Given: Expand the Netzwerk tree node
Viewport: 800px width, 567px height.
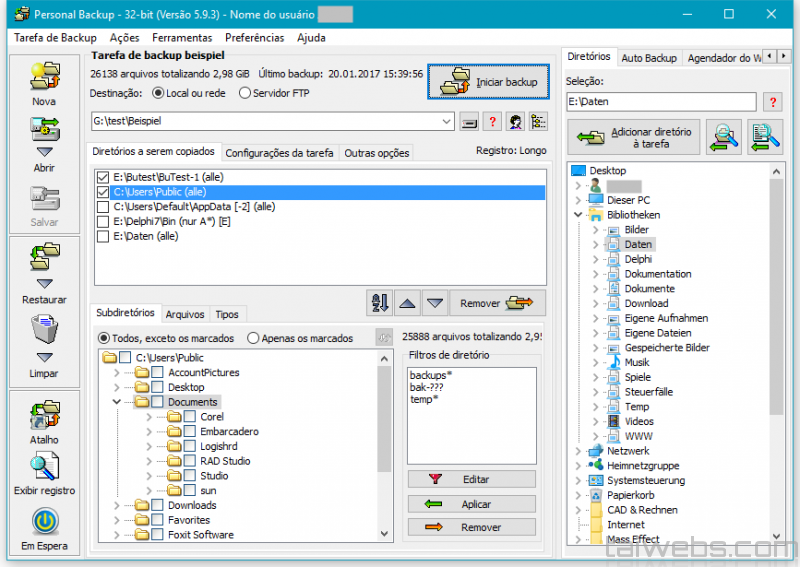Looking at the screenshot, I should coord(579,451).
